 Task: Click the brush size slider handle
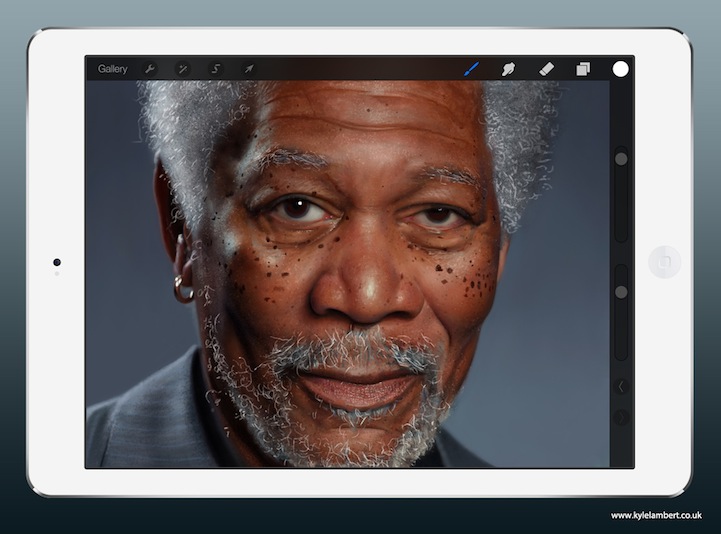coord(621,158)
